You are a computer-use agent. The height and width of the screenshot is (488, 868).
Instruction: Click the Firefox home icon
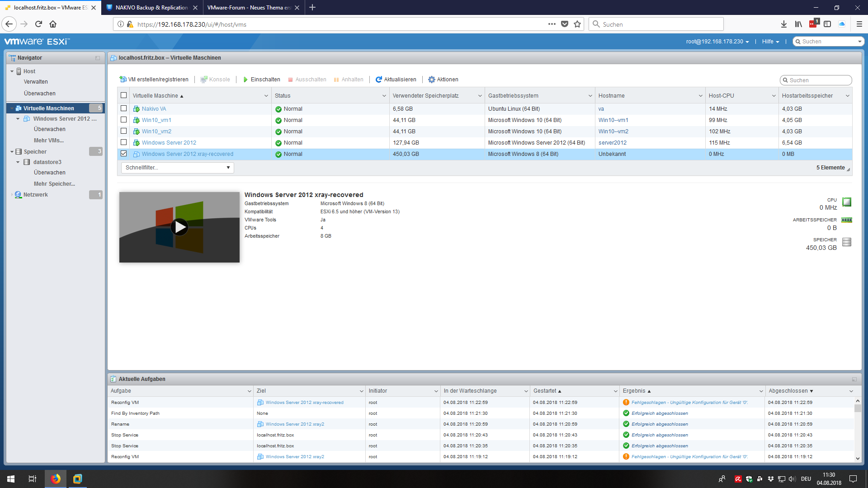point(53,24)
